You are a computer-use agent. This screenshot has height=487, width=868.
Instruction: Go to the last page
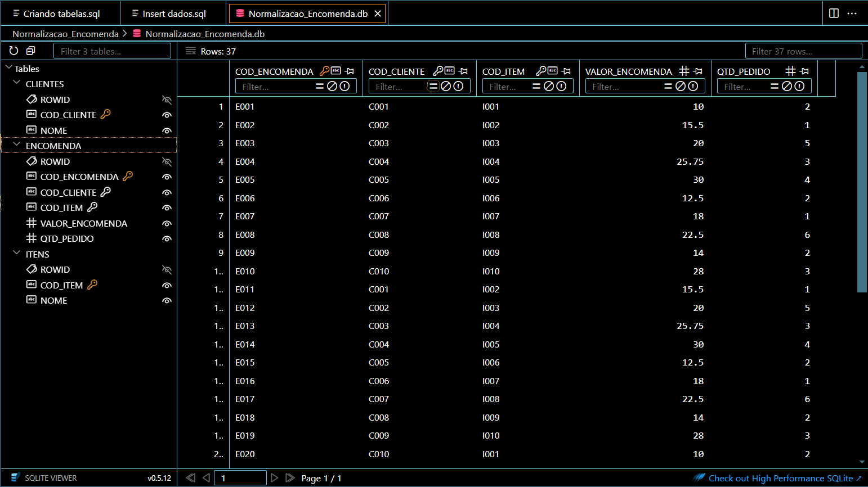pyautogui.click(x=290, y=478)
